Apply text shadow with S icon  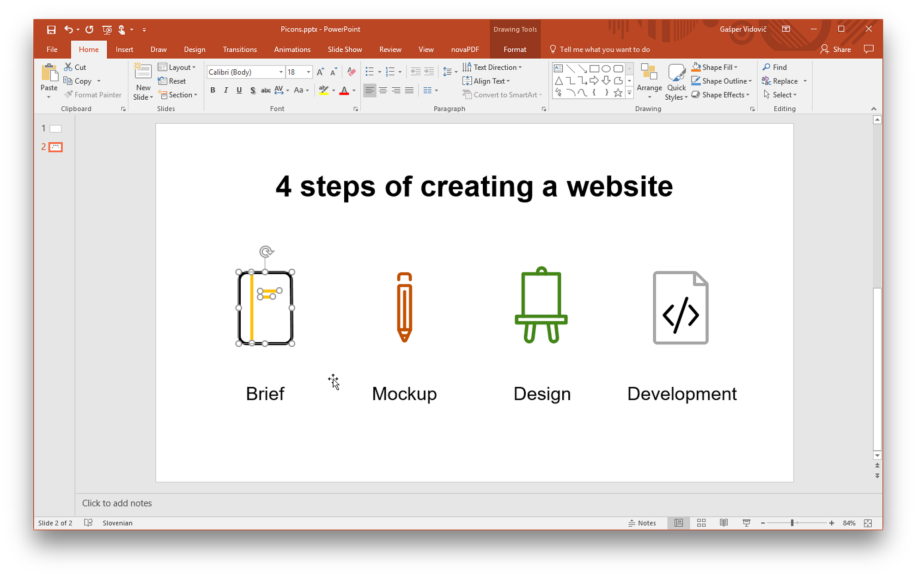point(253,90)
